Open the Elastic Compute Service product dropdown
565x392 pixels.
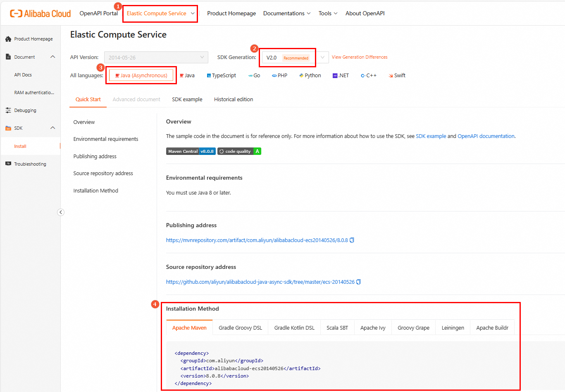(160, 14)
